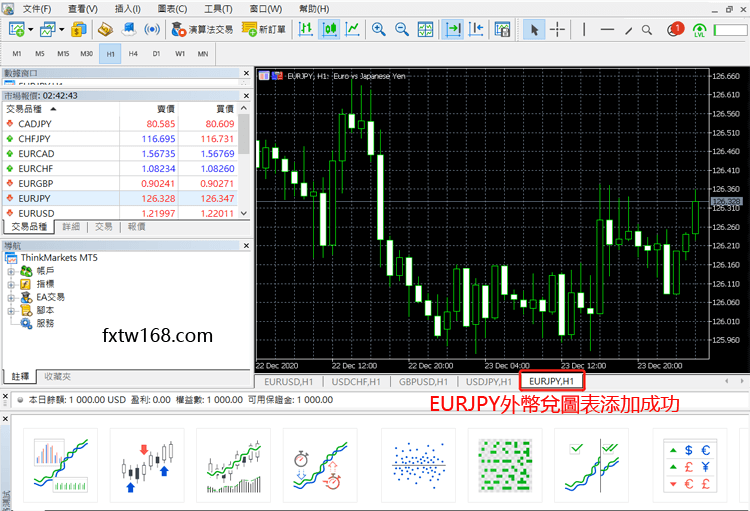Toggle the M15 timeframe button

pos(63,53)
